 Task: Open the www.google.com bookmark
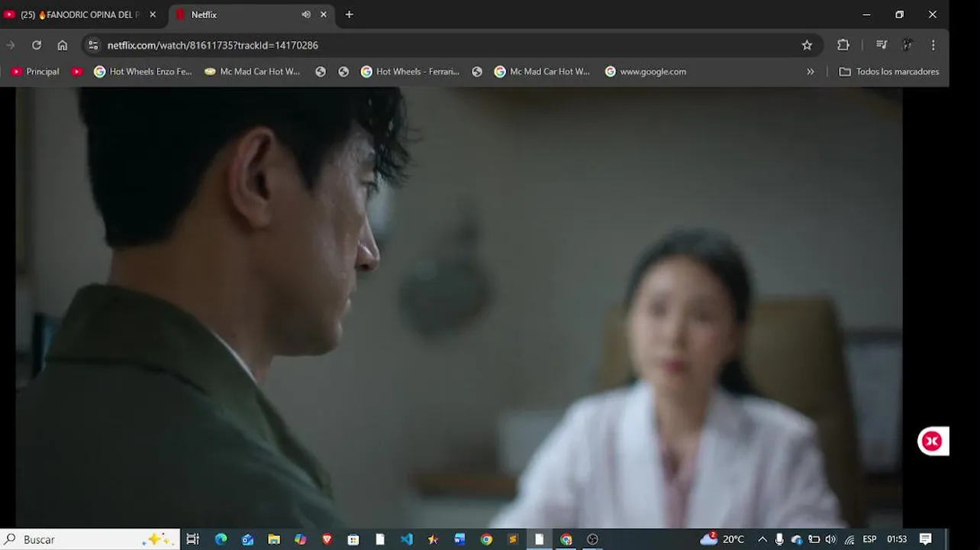click(x=646, y=71)
